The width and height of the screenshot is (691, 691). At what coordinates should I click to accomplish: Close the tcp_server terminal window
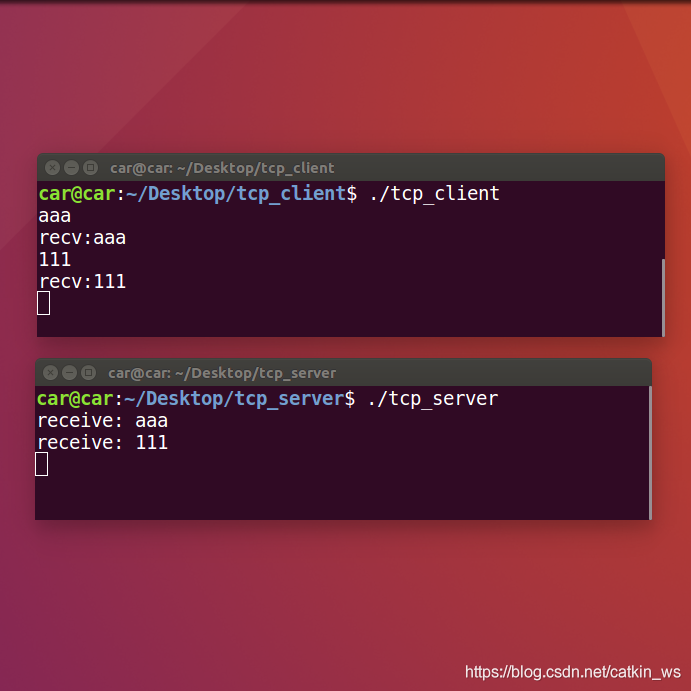[51, 373]
